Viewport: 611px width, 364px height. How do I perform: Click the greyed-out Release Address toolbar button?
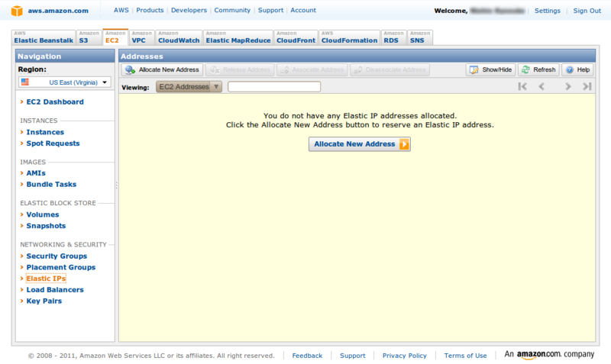[240, 69]
